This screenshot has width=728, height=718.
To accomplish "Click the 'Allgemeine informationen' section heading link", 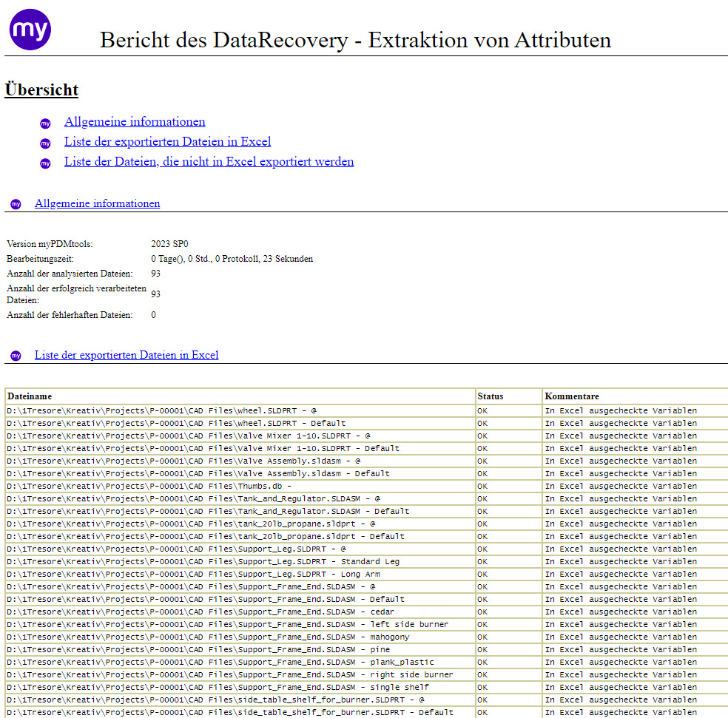I will point(98,203).
